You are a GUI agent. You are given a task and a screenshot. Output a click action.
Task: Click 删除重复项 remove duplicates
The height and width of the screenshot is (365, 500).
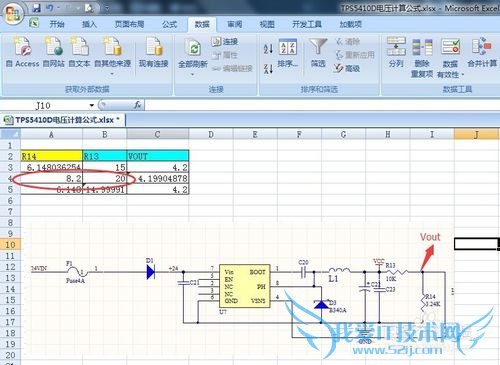[x=422, y=57]
